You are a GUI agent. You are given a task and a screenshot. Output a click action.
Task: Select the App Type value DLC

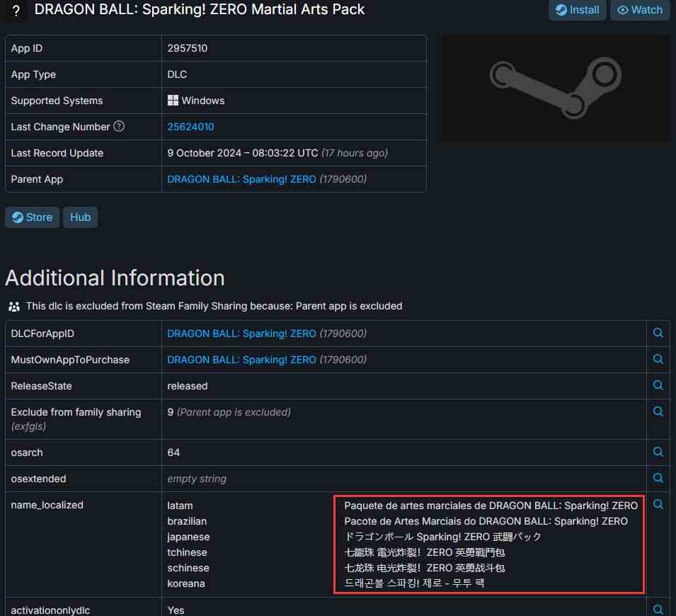pos(177,74)
